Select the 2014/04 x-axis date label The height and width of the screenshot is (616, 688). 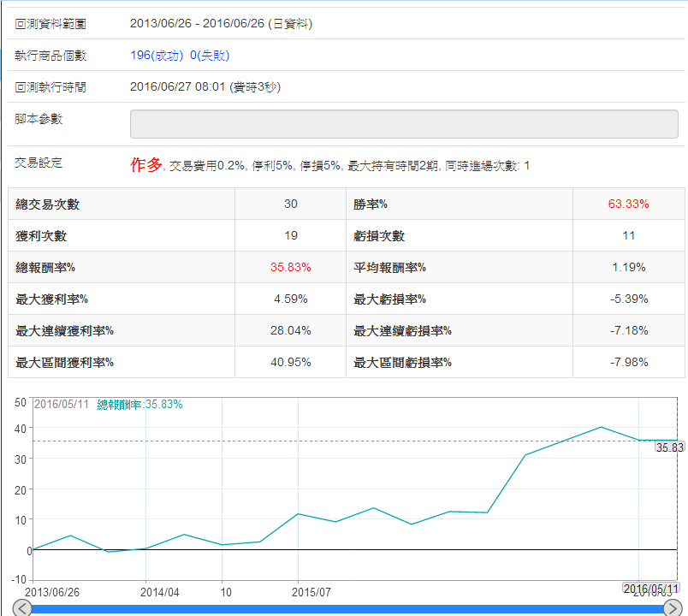[x=160, y=592]
